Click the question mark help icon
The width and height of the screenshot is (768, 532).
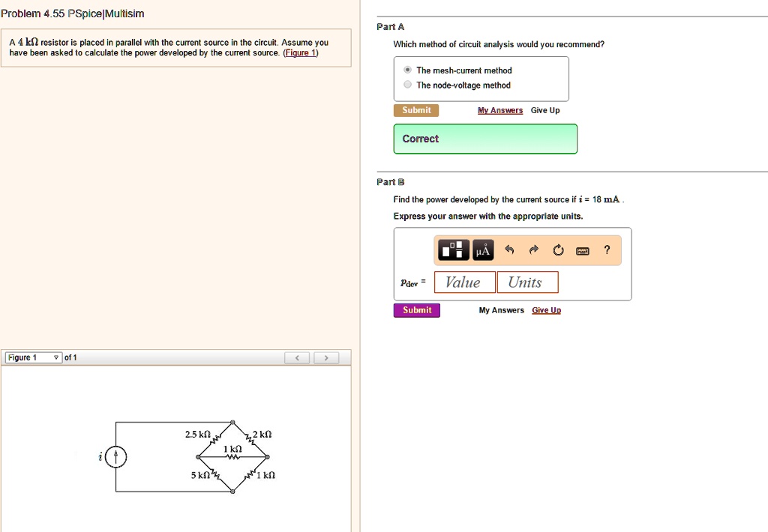point(607,250)
